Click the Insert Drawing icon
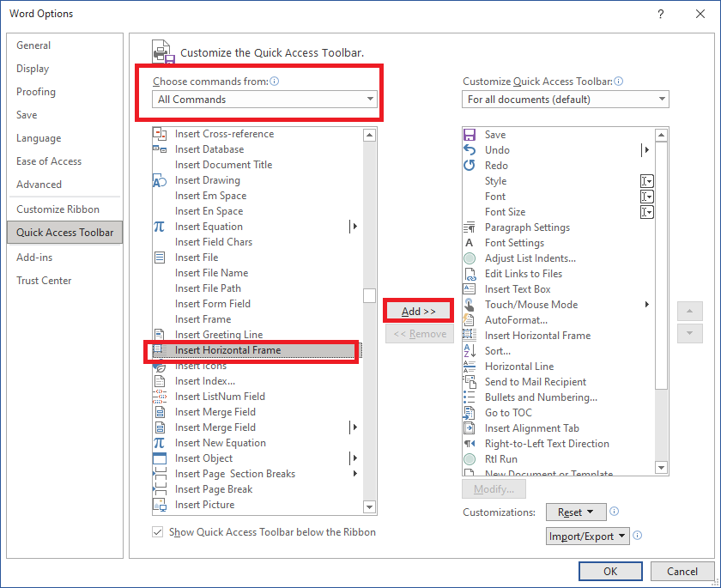This screenshot has height=588, width=721. point(159,180)
